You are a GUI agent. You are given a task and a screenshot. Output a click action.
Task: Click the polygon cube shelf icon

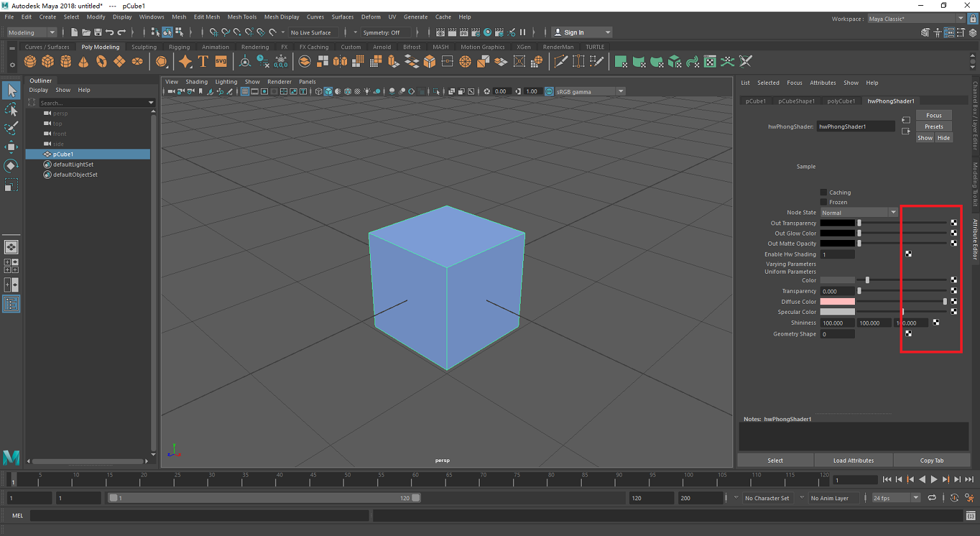pyautogui.click(x=48, y=61)
